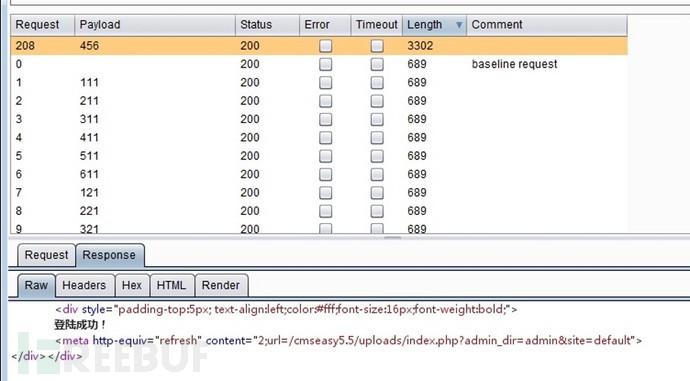Click the div style padding-top line
This screenshot has height=381, width=690.
(x=286, y=309)
